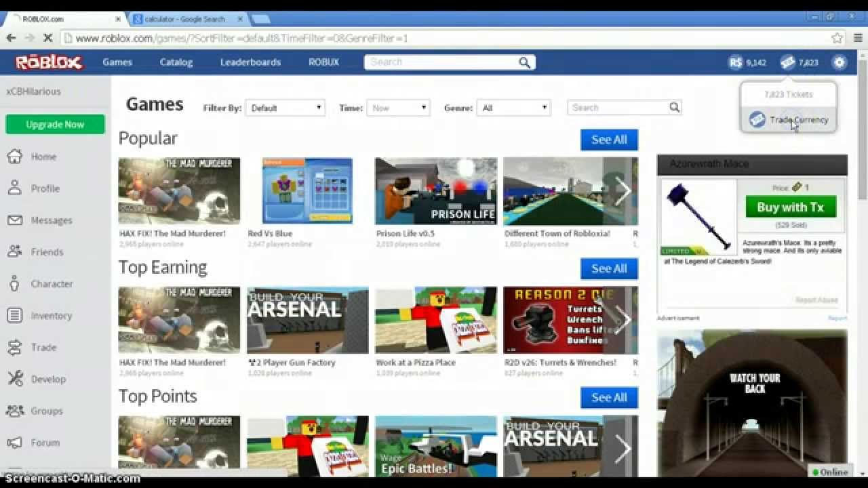Viewport: 868px width, 488px height.
Task: Click the Games search input field
Action: [x=618, y=107]
